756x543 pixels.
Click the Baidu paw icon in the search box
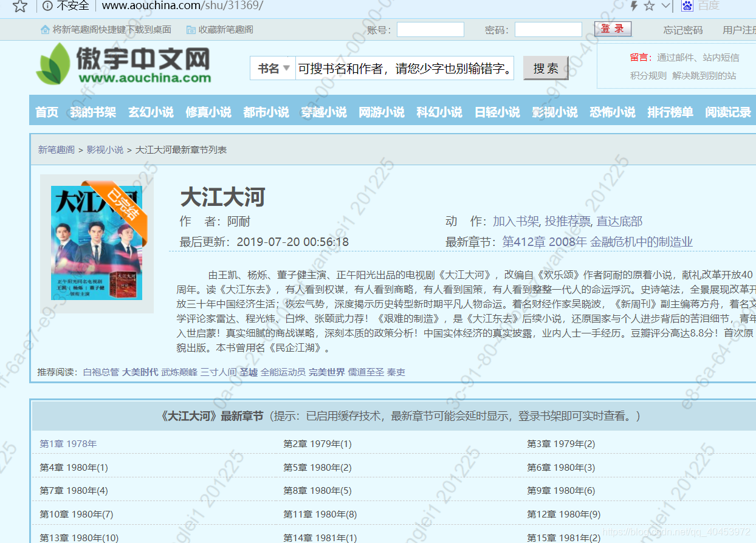(687, 6)
